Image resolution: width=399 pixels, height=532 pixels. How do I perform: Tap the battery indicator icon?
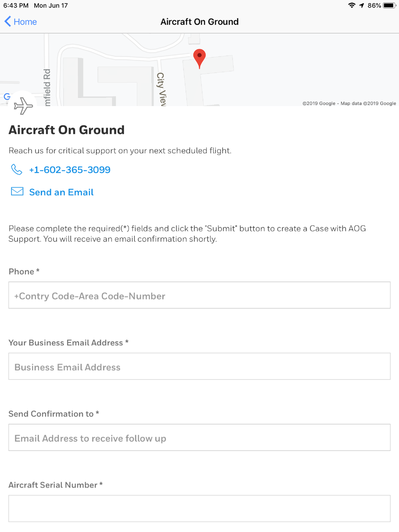tap(390, 6)
